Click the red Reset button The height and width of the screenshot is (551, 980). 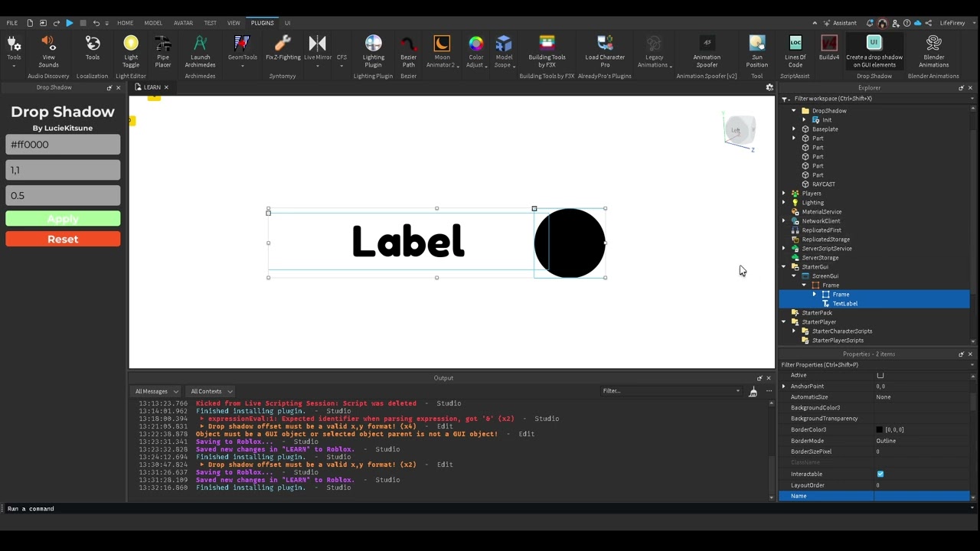63,240
